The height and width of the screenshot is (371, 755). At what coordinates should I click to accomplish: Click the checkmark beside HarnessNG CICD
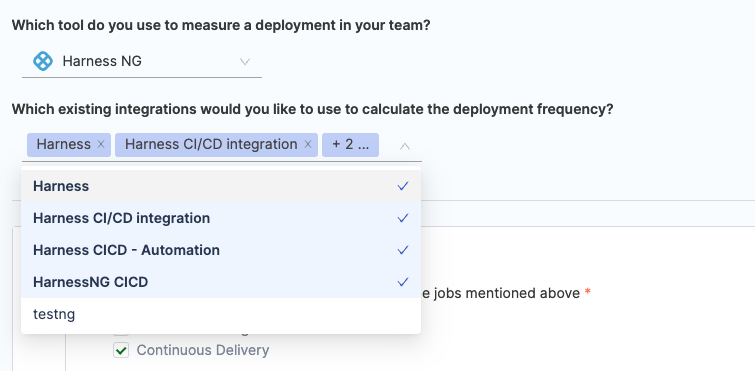click(x=403, y=282)
